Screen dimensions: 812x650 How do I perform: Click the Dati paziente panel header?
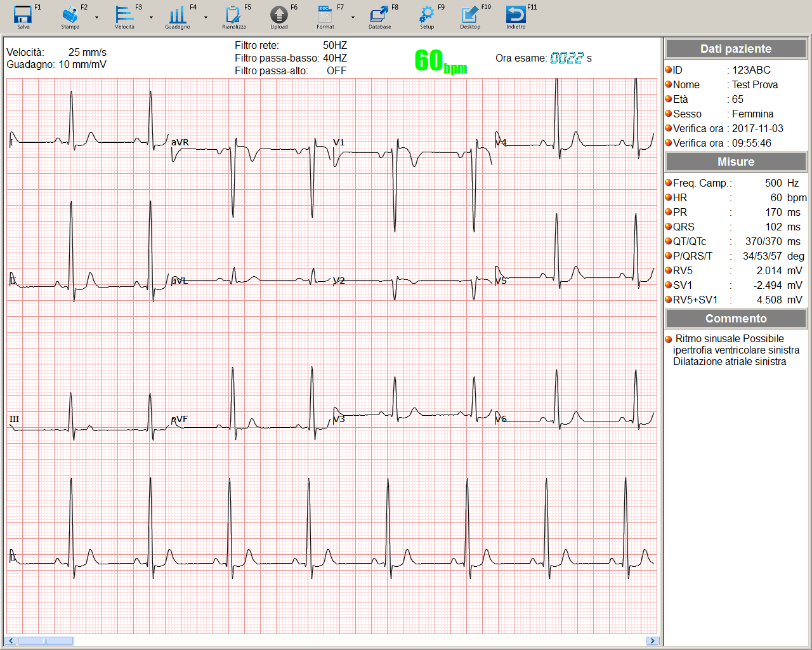[x=736, y=49]
